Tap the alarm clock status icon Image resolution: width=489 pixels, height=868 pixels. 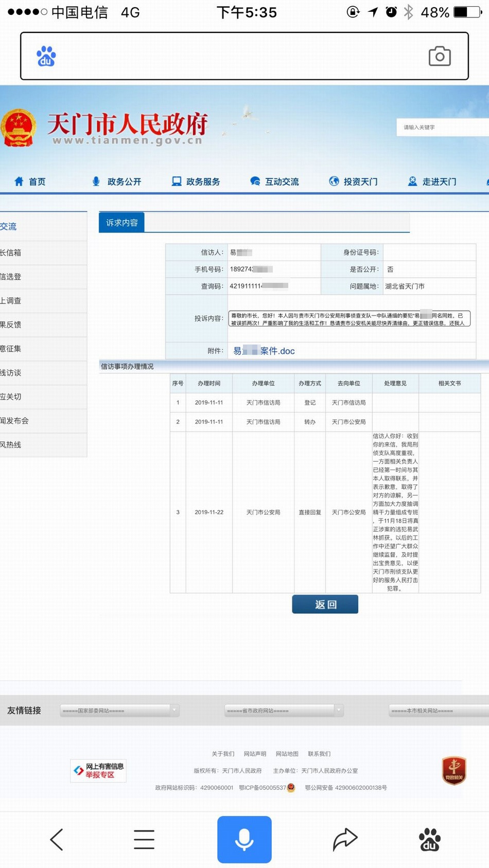(391, 12)
